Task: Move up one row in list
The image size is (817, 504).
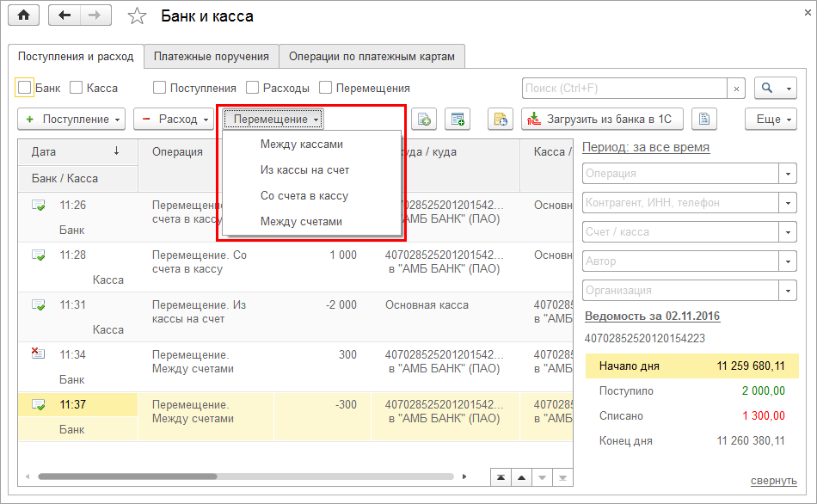Action: click(521, 477)
